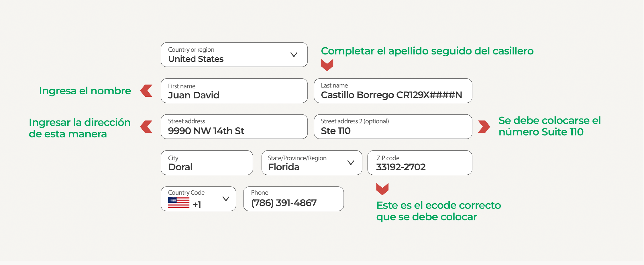This screenshot has height=265, width=644.
Task: Click "Completar el apellido seguido del casillero" text
Action: (427, 51)
